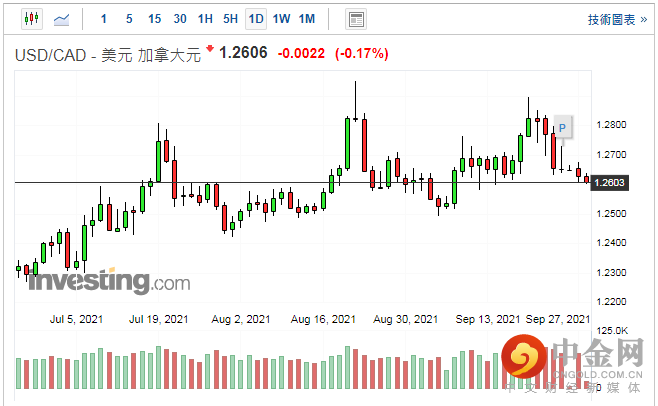Screen dimensions: 658x406
Task: Click the P pivot marker on chart
Action: tap(563, 128)
